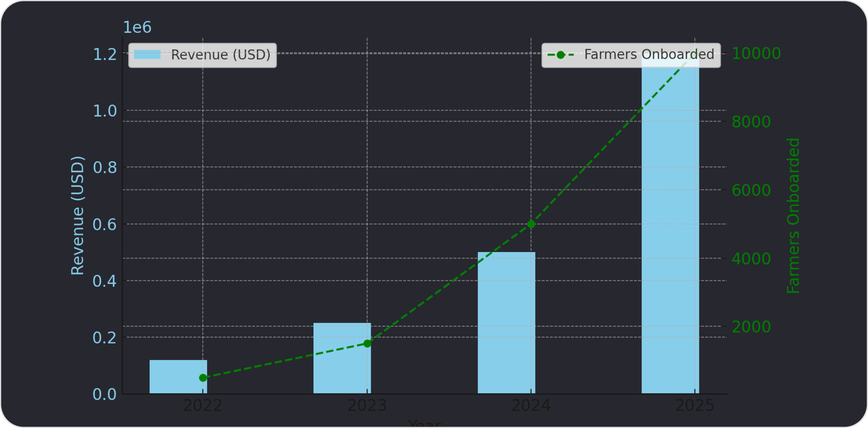Click the vertical Revenue (USD) axis title
868x428 pixels.
coord(77,215)
